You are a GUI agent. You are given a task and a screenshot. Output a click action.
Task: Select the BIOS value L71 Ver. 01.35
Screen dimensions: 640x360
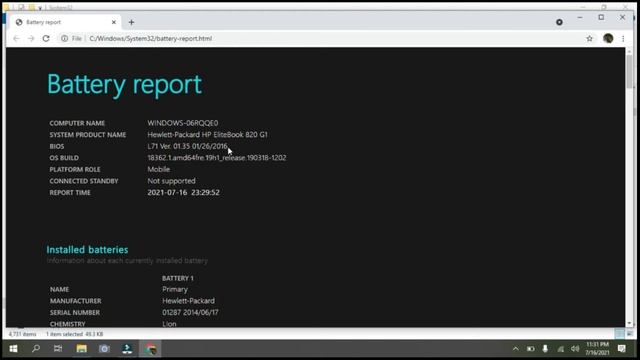coord(187,146)
